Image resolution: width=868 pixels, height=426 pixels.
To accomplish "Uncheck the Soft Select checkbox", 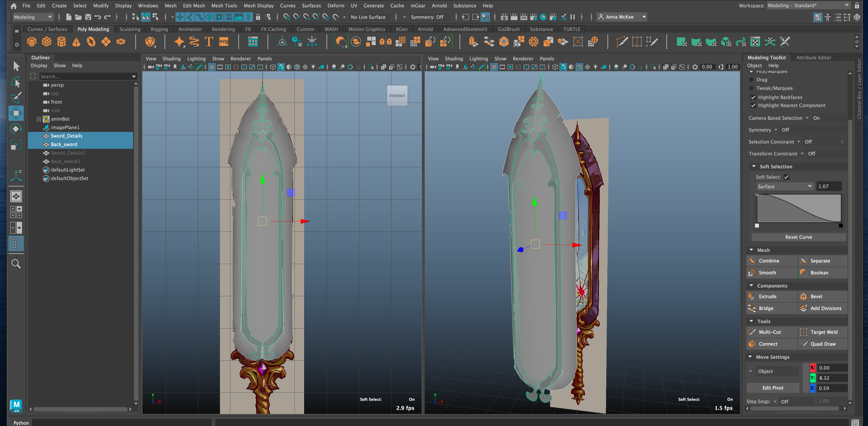I will point(786,177).
